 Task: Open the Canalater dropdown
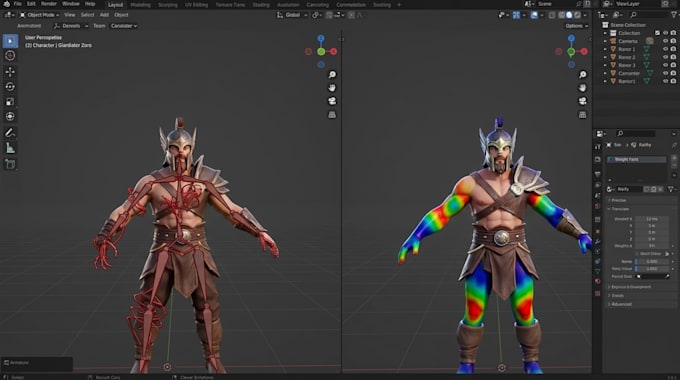(x=124, y=26)
